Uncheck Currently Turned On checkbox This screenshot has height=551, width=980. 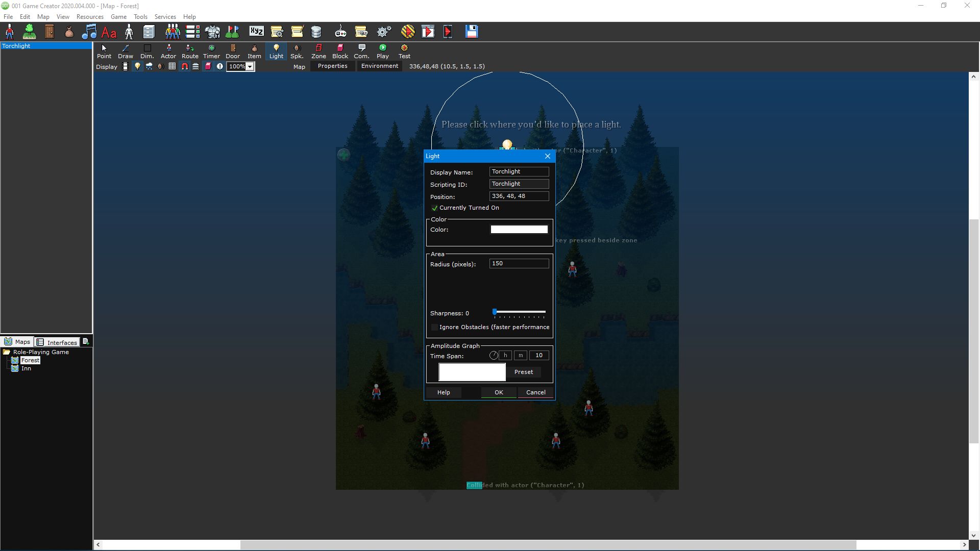(x=435, y=208)
